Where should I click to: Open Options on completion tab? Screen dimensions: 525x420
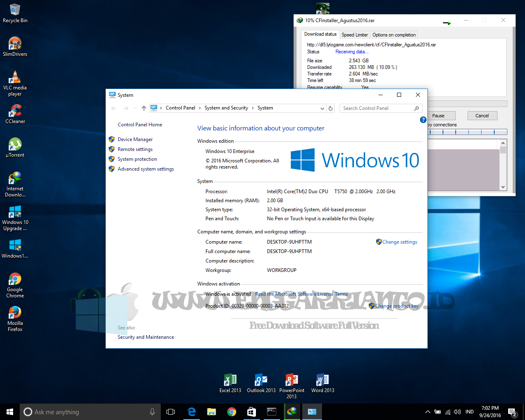(x=394, y=35)
